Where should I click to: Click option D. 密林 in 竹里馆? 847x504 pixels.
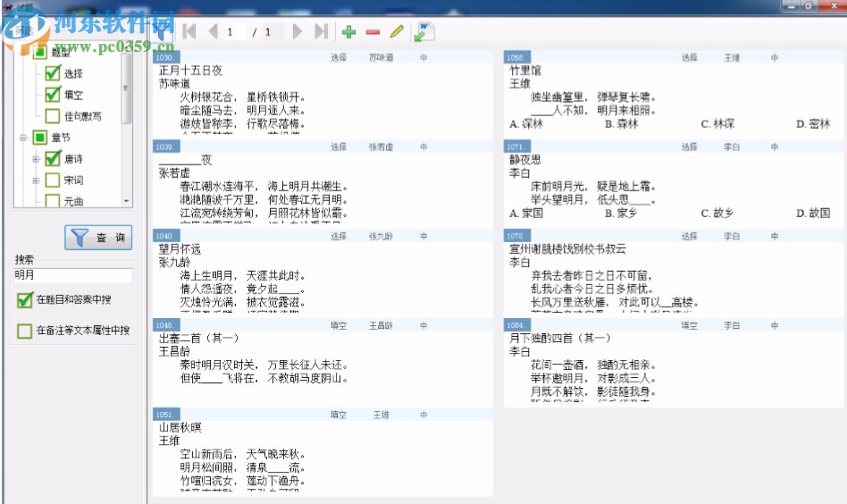pos(813,123)
